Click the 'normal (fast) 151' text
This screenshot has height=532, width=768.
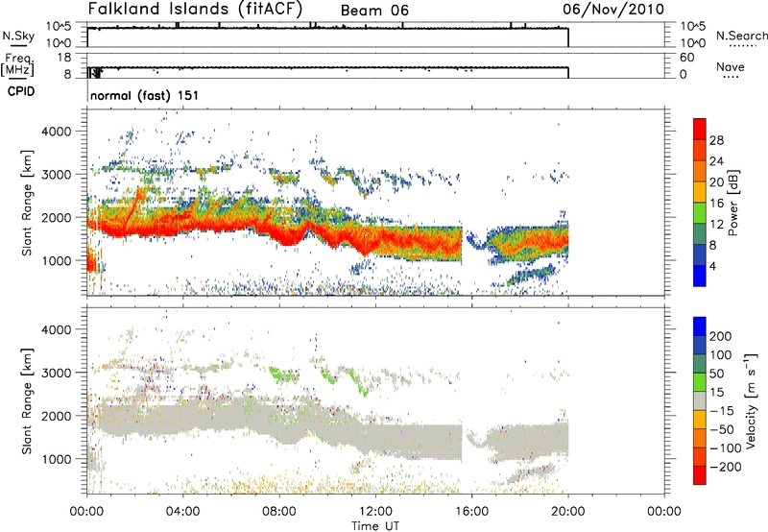click(145, 95)
